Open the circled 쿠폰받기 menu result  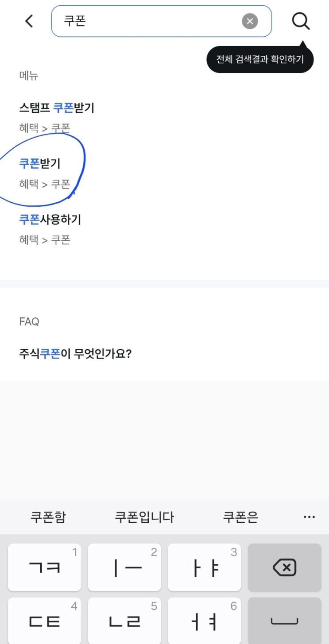click(x=45, y=173)
